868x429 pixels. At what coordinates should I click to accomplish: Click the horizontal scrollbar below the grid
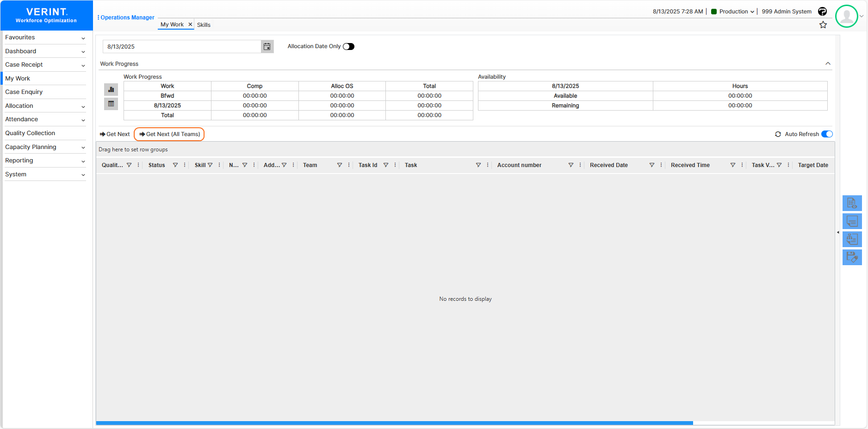click(x=394, y=423)
